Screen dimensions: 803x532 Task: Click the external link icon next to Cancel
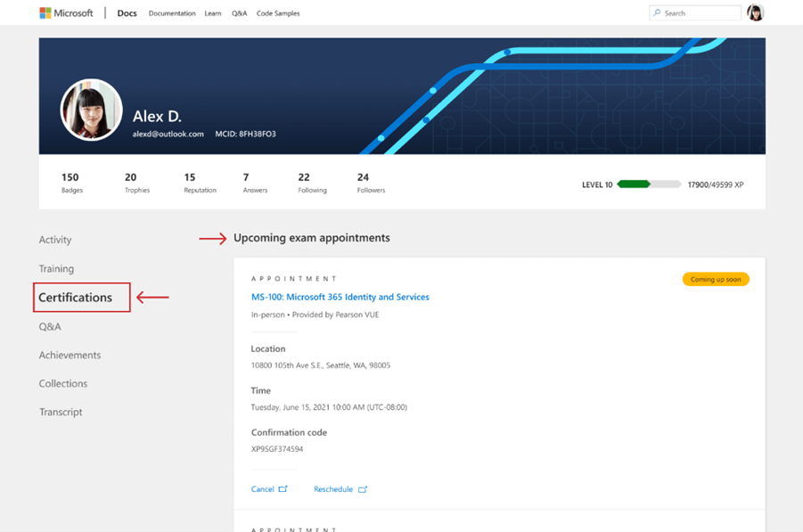[x=283, y=489]
